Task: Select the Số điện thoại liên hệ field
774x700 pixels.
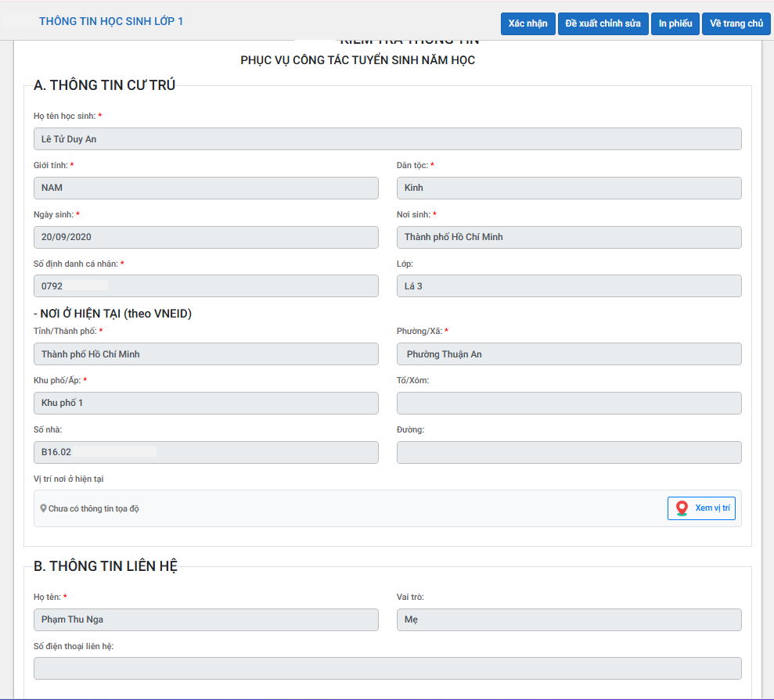Action: coord(387,668)
